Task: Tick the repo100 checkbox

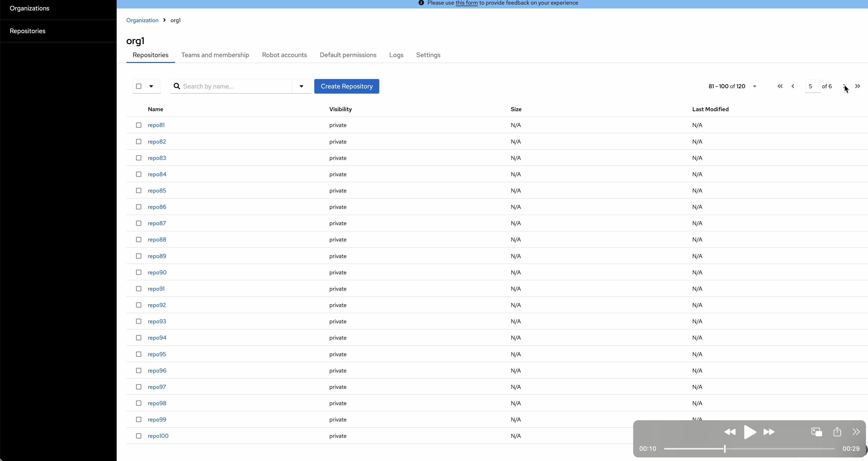Action: coord(139,436)
